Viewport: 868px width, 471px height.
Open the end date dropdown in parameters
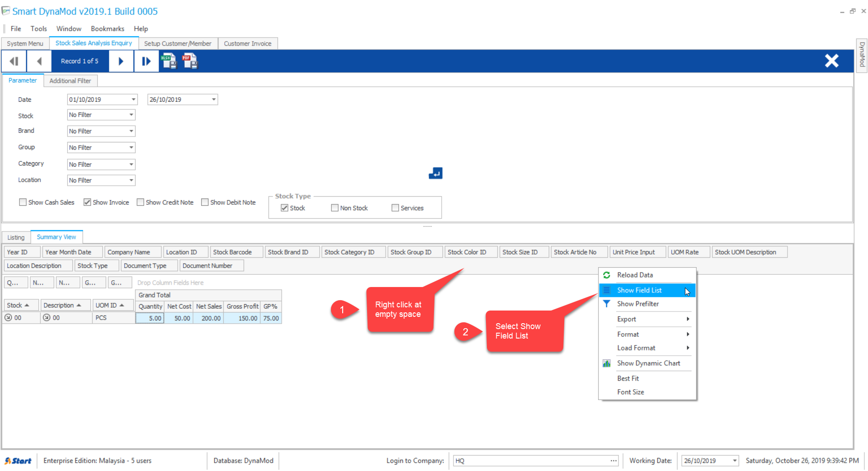tap(214, 99)
